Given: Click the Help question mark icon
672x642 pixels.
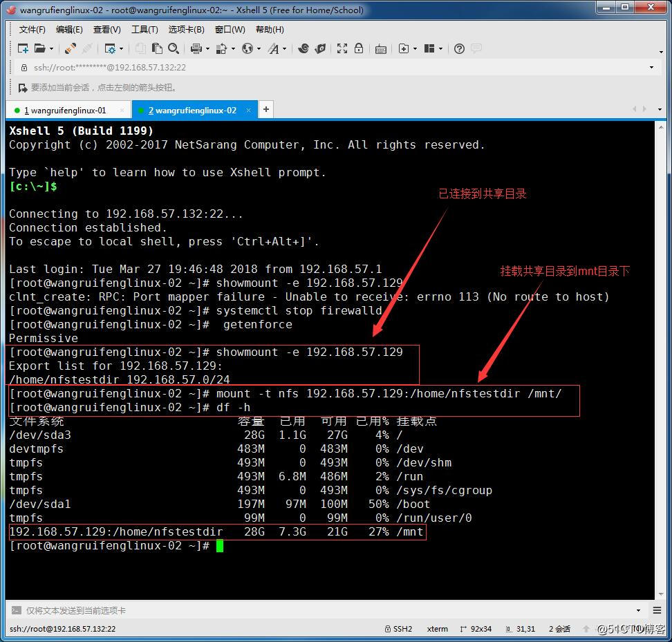Looking at the screenshot, I should pos(459,48).
